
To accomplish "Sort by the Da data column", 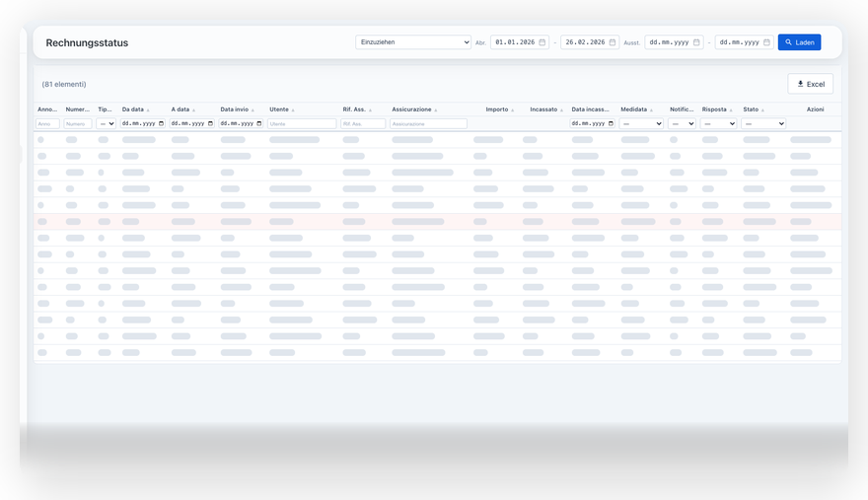I will 136,109.
